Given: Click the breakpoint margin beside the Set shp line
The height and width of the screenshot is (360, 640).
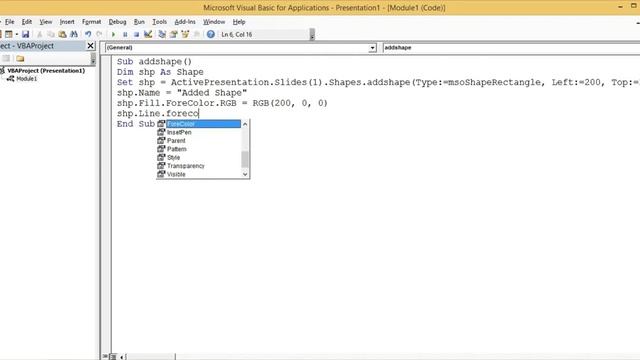Looking at the screenshot, I should pos(106,82).
